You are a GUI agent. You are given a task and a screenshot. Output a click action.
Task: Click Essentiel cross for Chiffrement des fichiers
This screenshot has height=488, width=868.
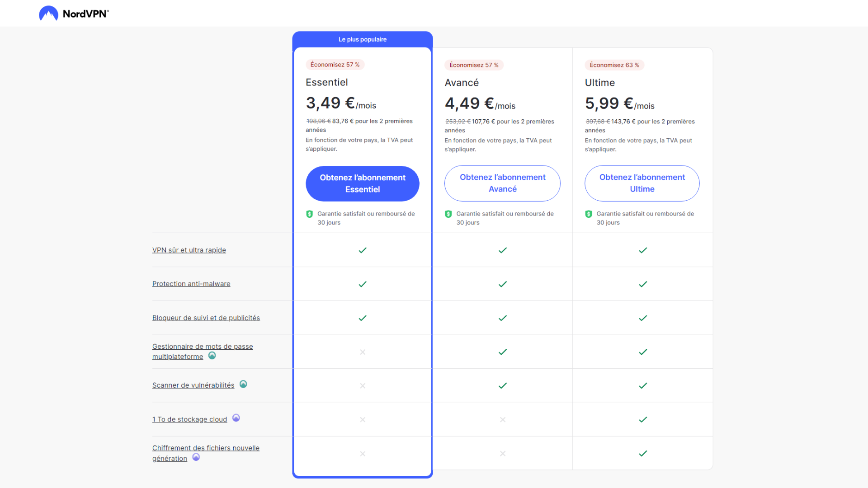(x=363, y=454)
